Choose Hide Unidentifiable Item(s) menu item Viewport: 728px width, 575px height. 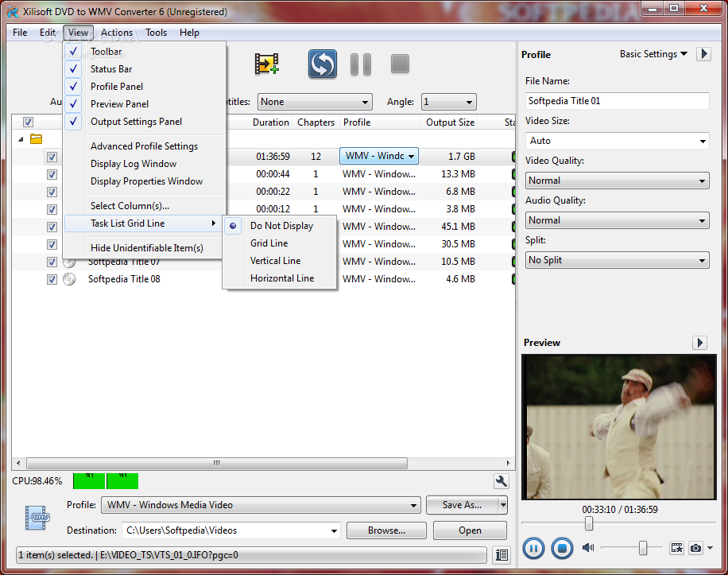point(144,248)
